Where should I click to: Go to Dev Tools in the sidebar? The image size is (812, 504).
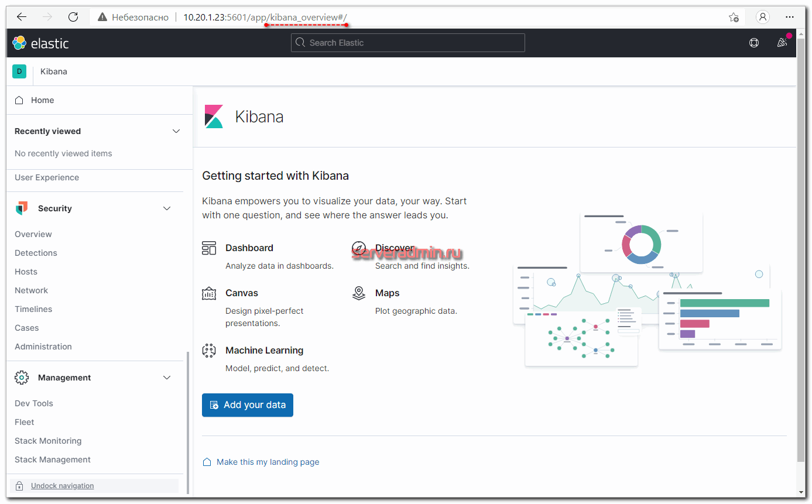34,403
